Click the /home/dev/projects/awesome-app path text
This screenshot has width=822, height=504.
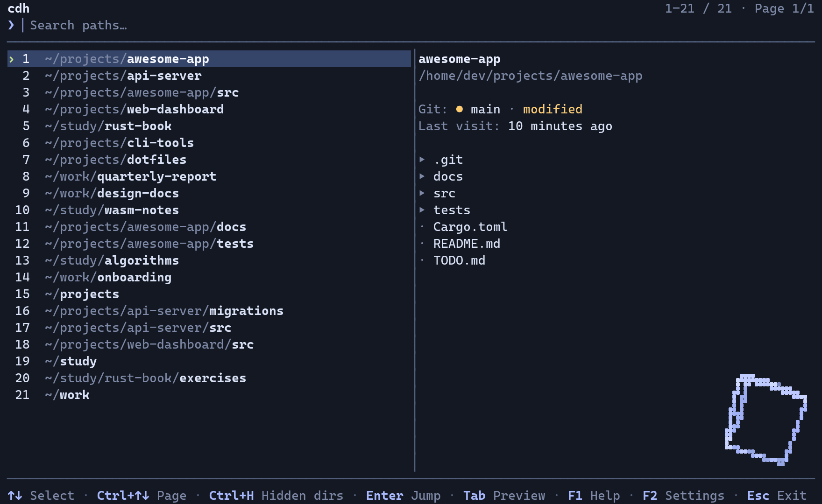point(531,76)
